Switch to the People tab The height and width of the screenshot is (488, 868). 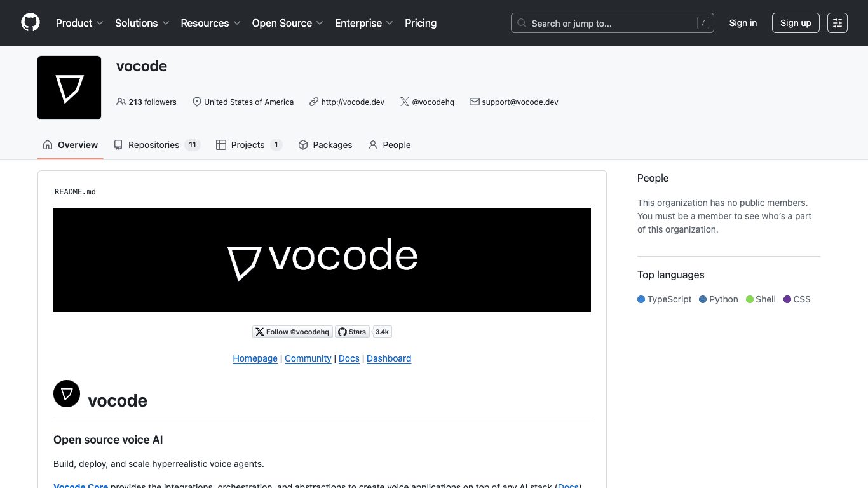click(x=390, y=145)
